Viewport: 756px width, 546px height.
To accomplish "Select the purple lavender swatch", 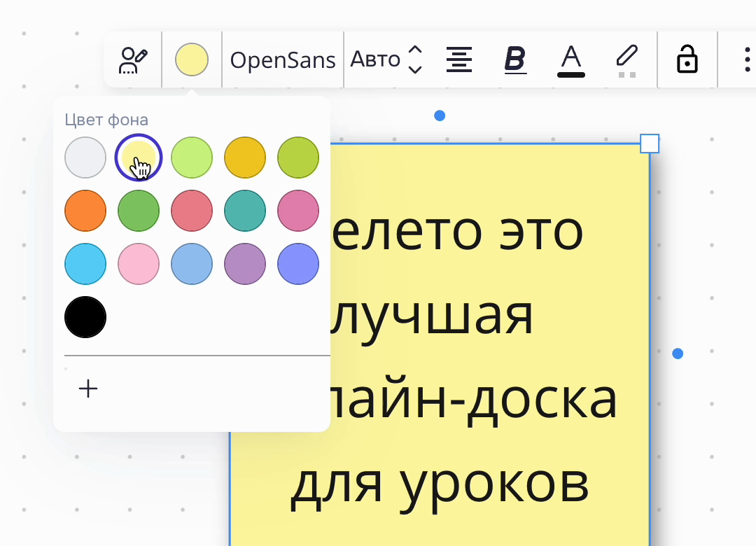I will [x=245, y=264].
